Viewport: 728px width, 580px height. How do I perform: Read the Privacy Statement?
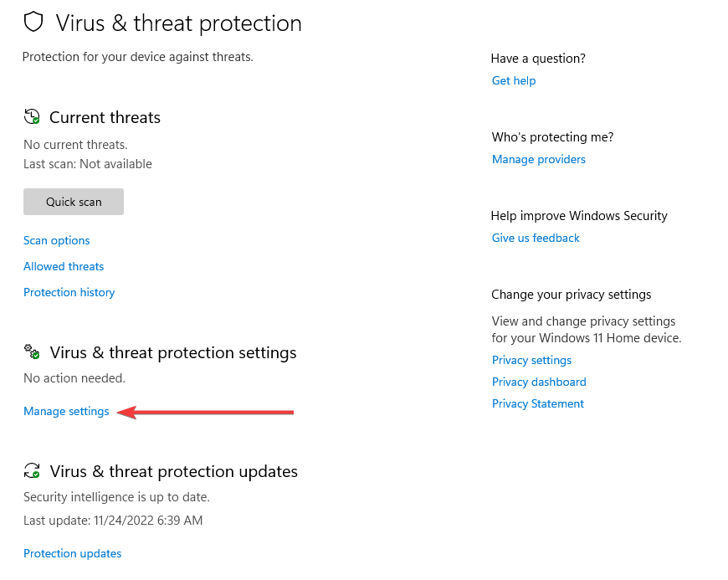[x=538, y=403]
